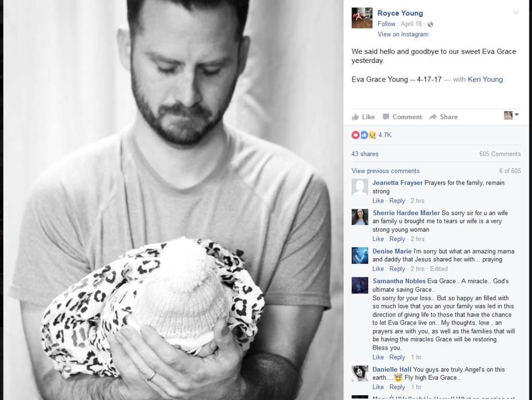Open Royce Young's profile picture thumbnail
532x400 pixels.
click(362, 18)
